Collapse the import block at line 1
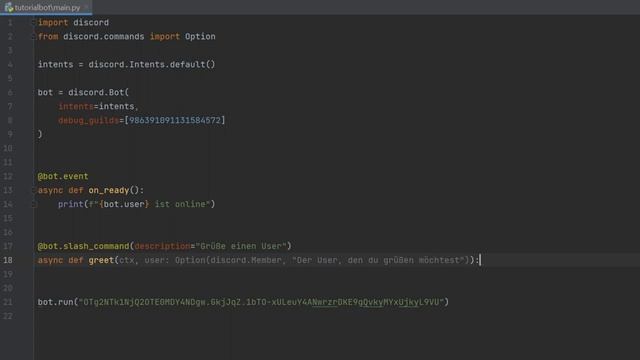The width and height of the screenshot is (640, 360). coord(34,23)
